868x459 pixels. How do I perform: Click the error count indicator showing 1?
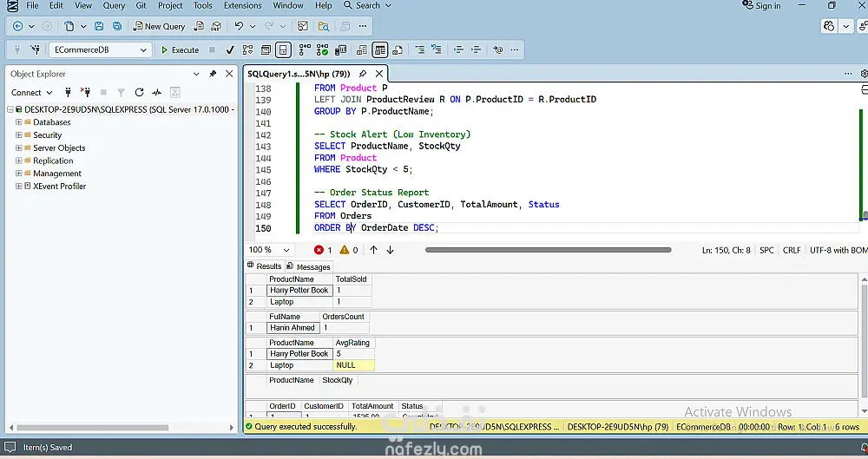click(x=323, y=250)
